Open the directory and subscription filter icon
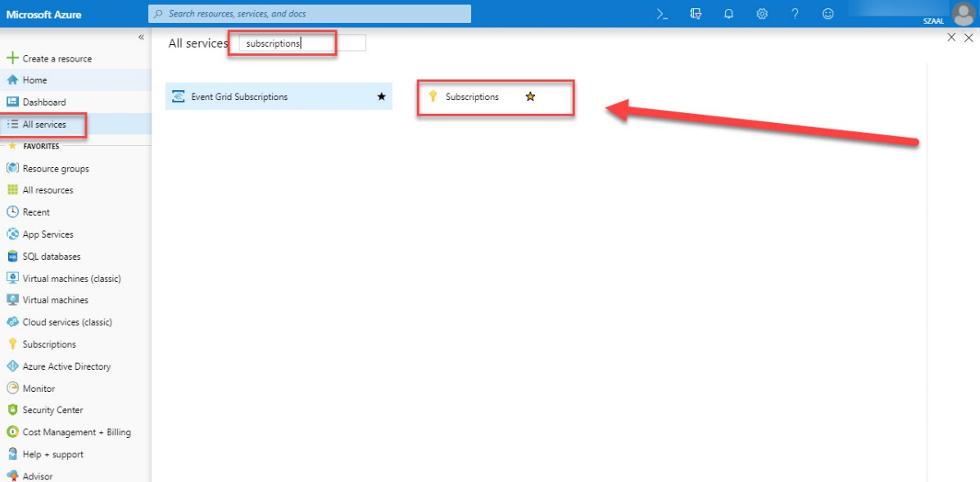This screenshot has width=980, height=482. (696, 14)
